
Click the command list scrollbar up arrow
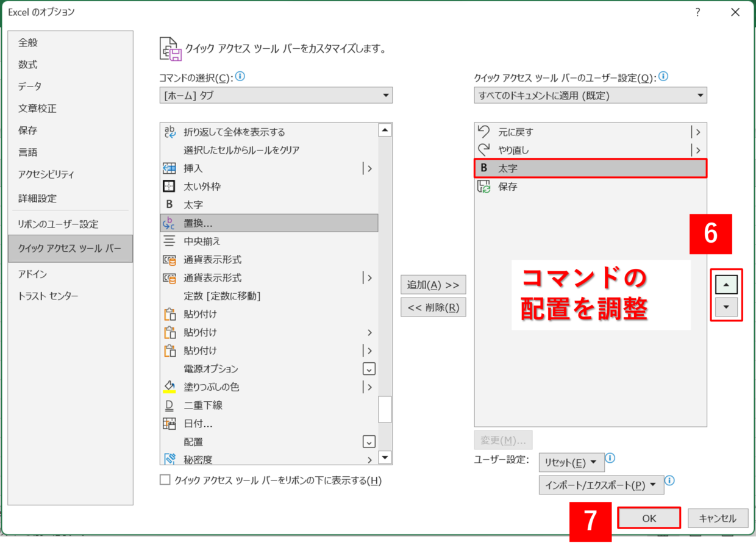(385, 130)
